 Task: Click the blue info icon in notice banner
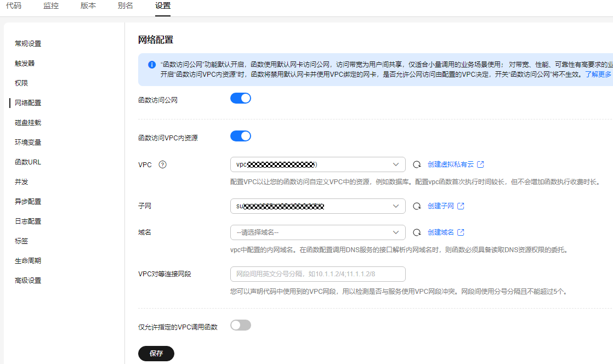click(152, 65)
